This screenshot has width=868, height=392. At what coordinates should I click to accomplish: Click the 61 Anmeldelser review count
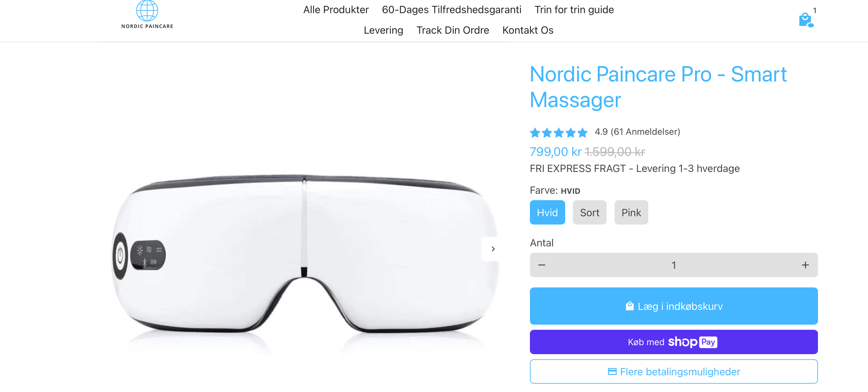pyautogui.click(x=645, y=132)
